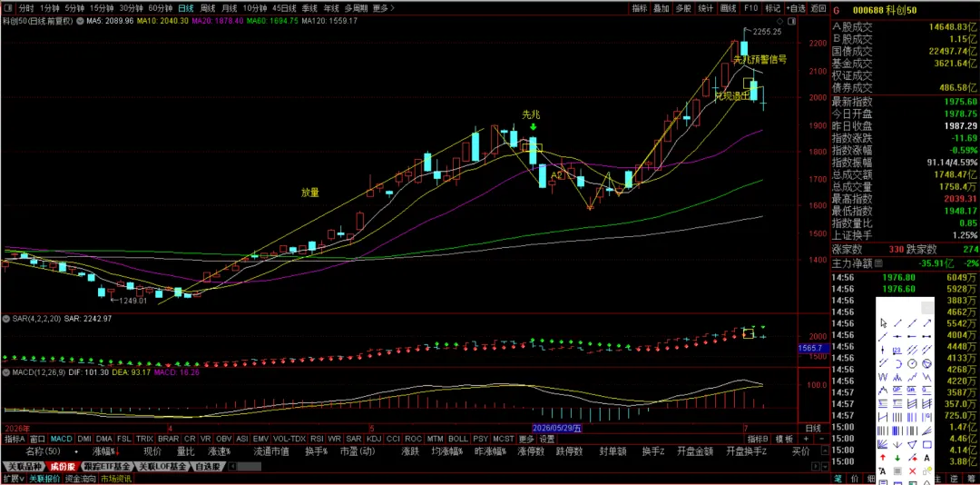Select the triangle drawing tool

[x=912, y=444]
